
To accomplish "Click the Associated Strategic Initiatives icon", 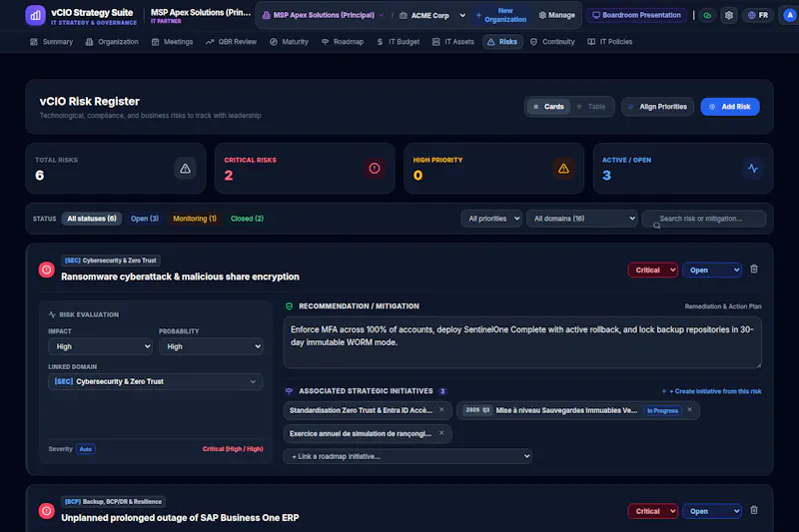I will 289,391.
